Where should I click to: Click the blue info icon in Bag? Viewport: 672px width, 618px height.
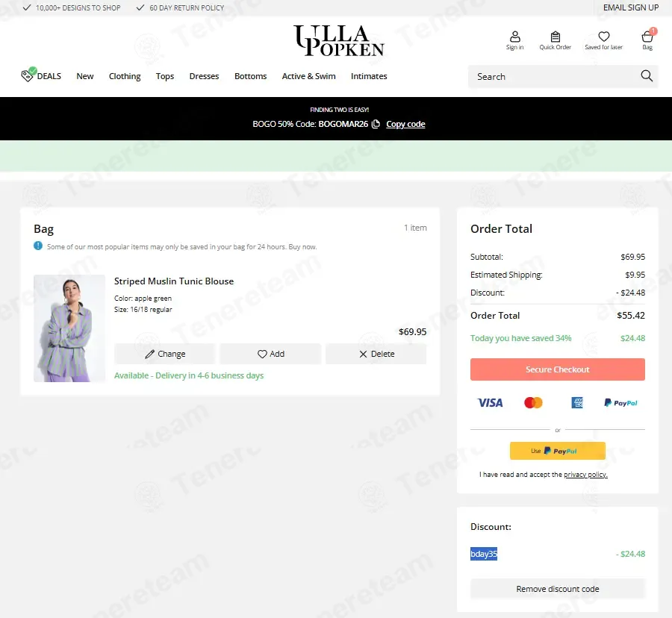click(38, 246)
